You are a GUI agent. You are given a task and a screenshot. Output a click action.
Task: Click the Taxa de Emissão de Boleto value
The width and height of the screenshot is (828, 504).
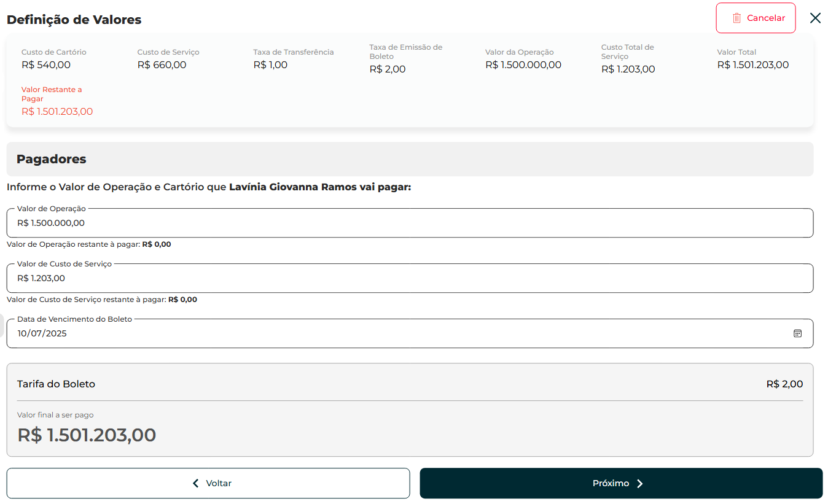pyautogui.click(x=388, y=69)
